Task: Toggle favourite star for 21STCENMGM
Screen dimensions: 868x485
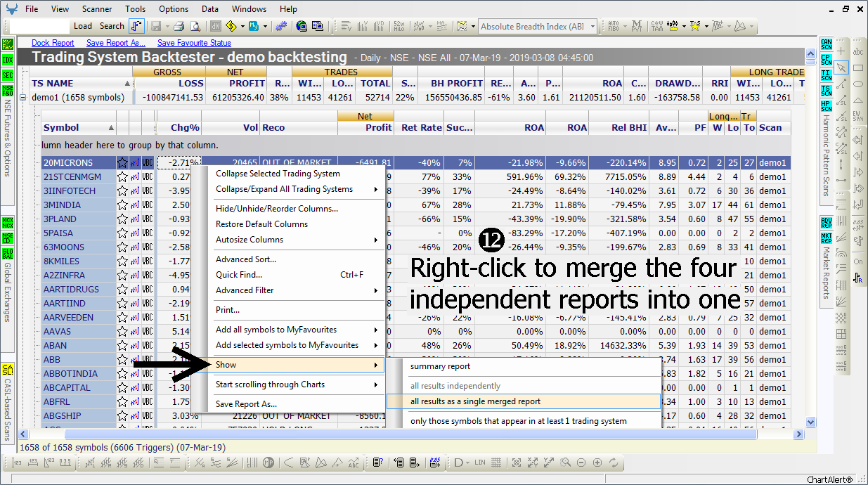Action: pyautogui.click(x=122, y=176)
